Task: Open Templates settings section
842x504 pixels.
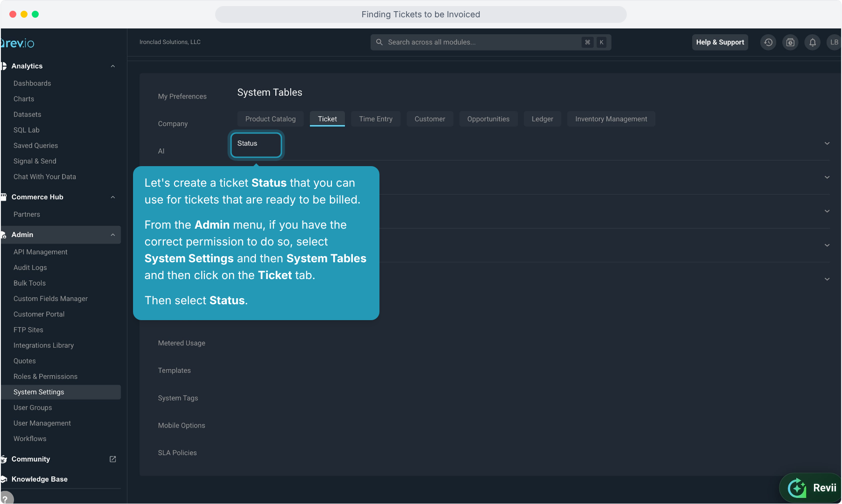Action: 174,371
